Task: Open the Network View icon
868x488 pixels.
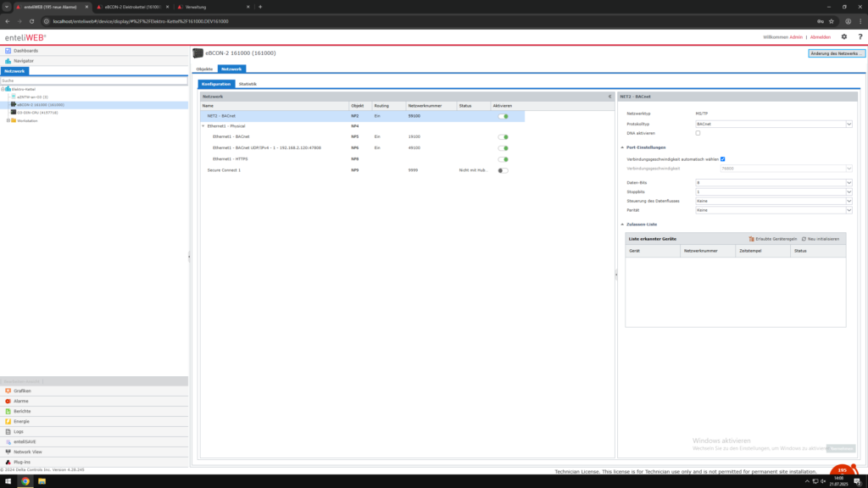Action: click(8, 452)
